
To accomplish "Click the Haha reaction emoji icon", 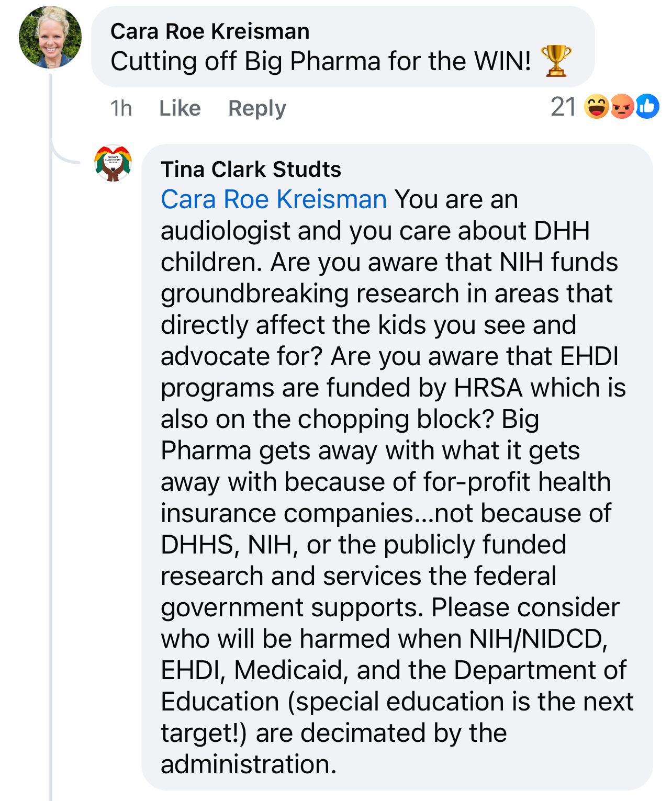I will (x=597, y=107).
